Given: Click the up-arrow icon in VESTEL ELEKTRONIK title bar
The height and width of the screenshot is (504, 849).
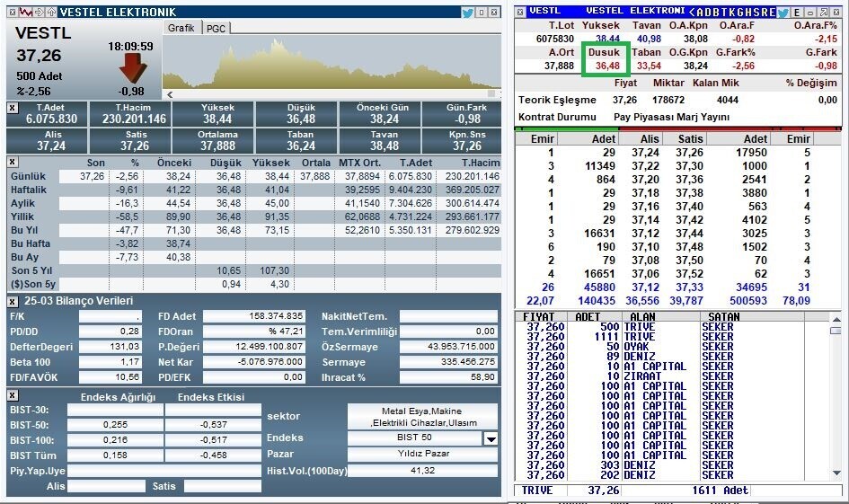Looking at the screenshot, I should tap(51, 12).
